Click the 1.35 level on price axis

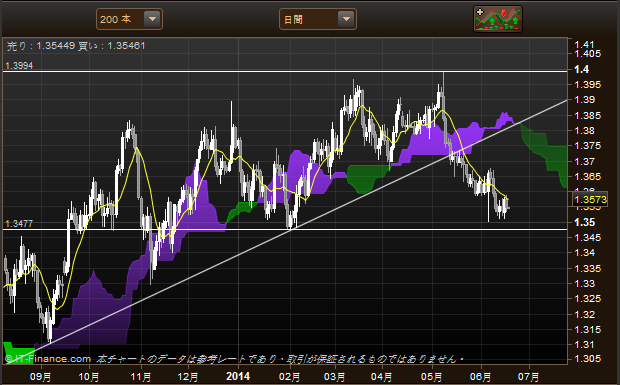(x=584, y=223)
